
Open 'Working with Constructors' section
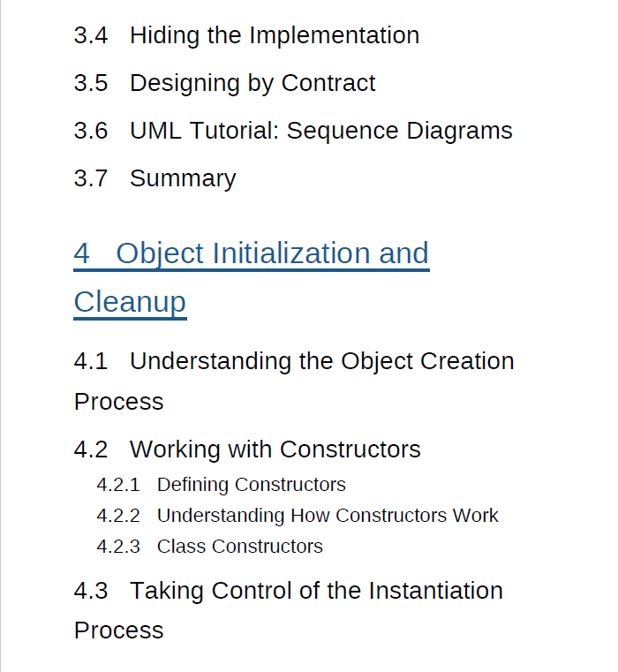point(275,449)
